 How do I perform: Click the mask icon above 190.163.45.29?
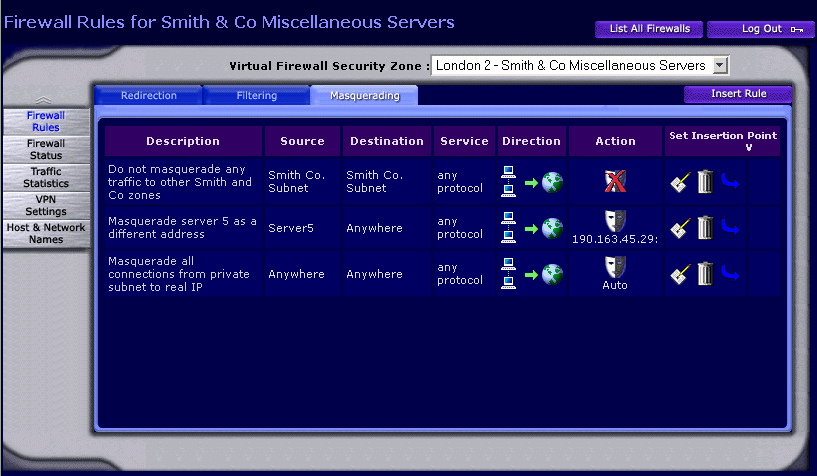click(x=615, y=221)
